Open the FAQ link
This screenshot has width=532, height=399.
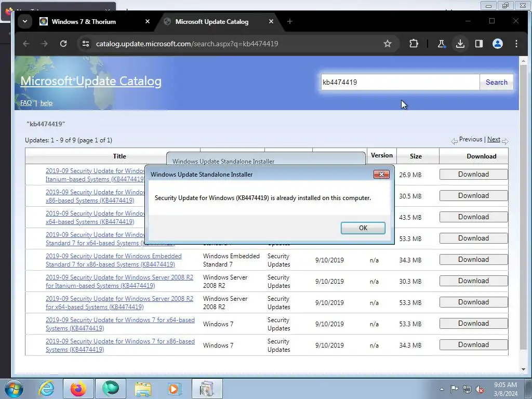[x=26, y=103]
